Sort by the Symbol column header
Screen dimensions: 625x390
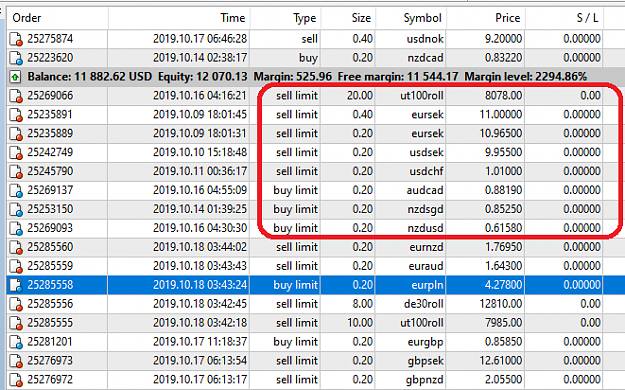(411, 18)
